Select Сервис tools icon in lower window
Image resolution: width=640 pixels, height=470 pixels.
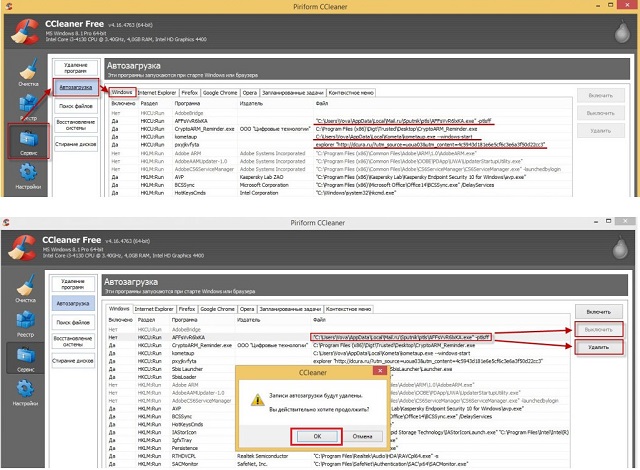point(25,358)
